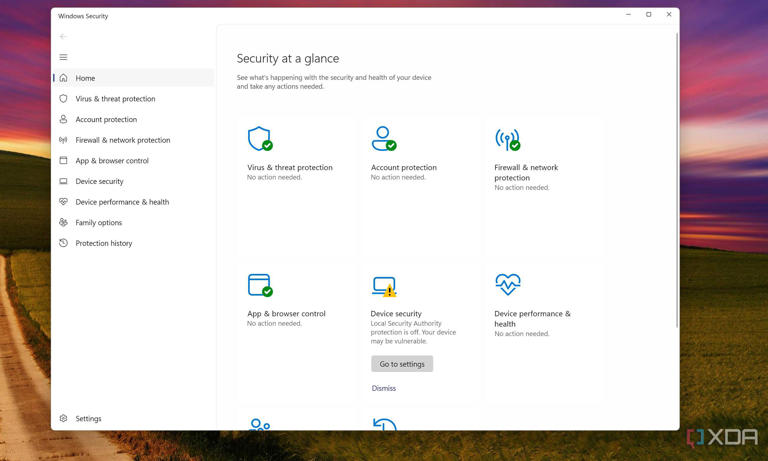Screen dimensions: 768x461
Task: Select Firewall & network protection in sidebar
Action: [x=123, y=140]
